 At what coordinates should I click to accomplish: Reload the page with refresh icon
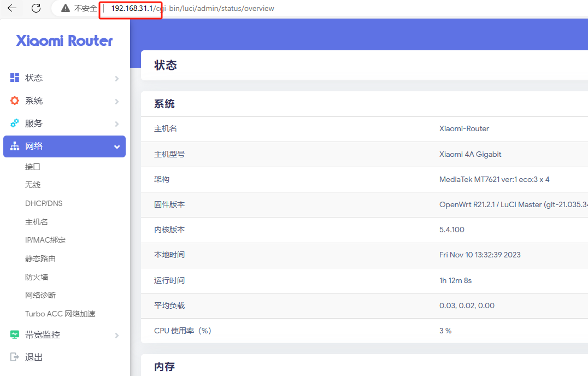(x=36, y=8)
